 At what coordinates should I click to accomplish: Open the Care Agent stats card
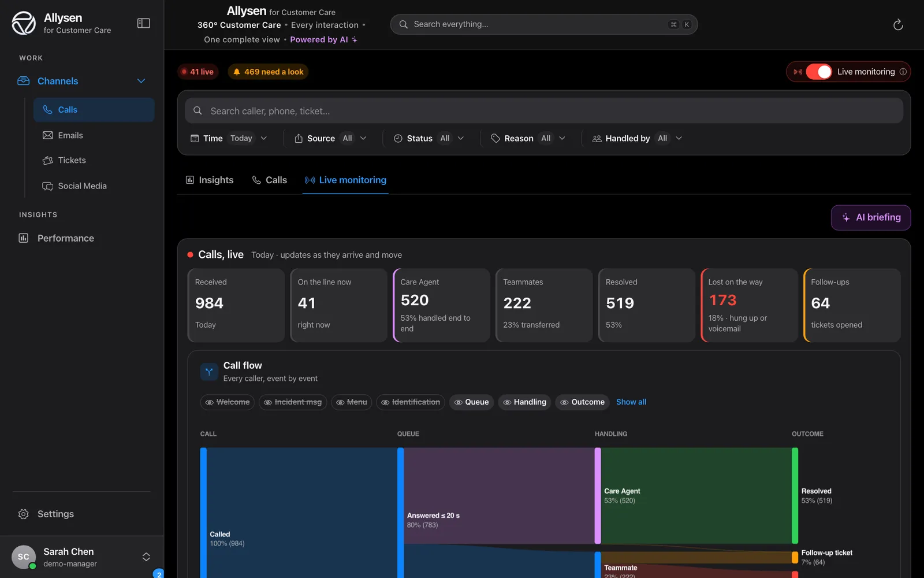click(x=441, y=305)
